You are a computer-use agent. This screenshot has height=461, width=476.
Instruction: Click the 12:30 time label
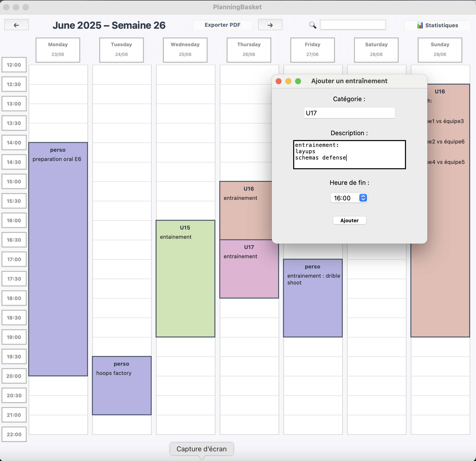(14, 84)
